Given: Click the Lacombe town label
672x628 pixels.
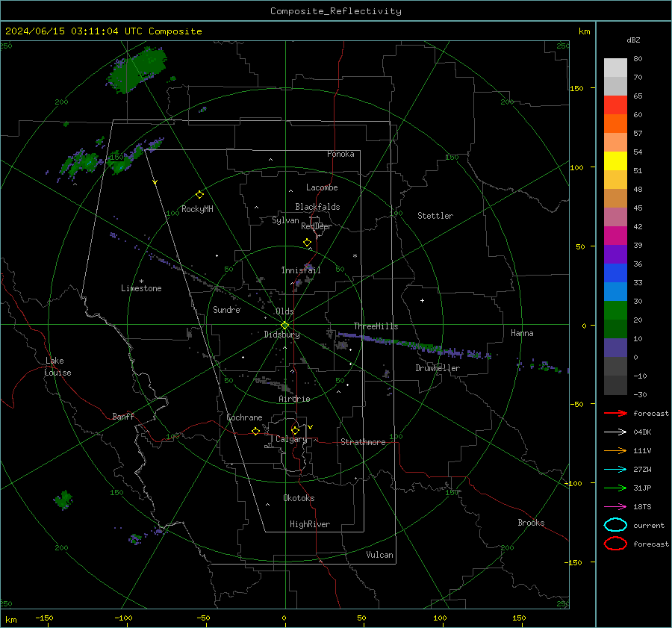Looking at the screenshot, I should pos(322,187).
